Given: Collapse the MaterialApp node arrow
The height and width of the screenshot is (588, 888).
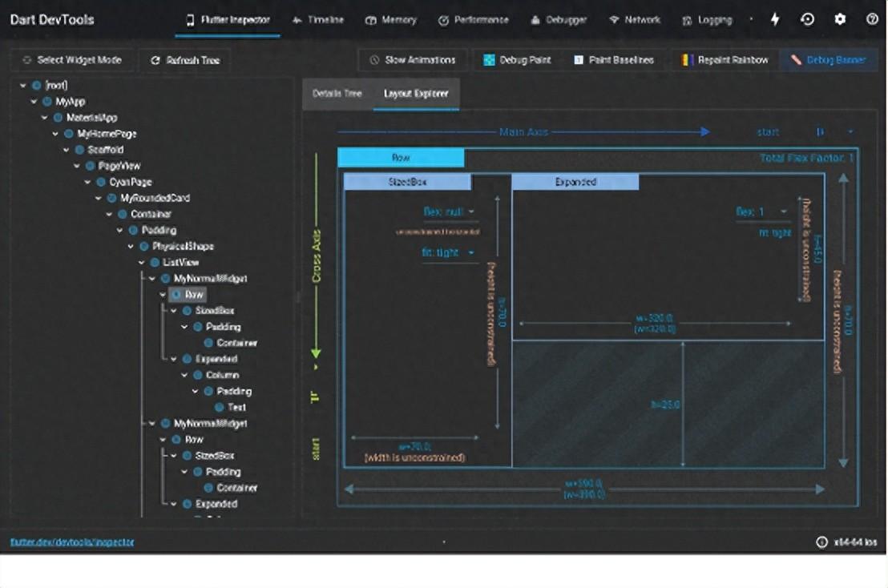Looking at the screenshot, I should coord(44,118).
